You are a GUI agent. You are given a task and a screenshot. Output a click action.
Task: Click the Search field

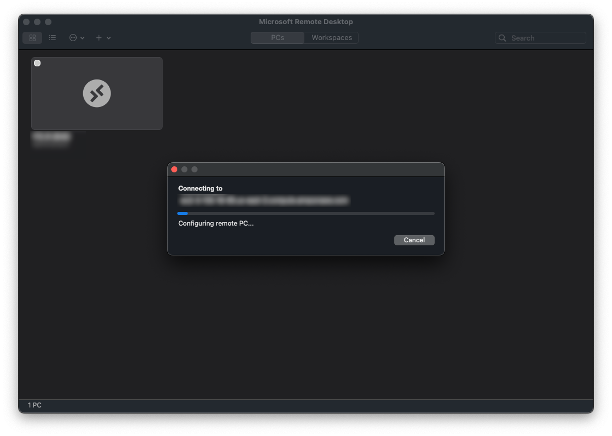pos(541,38)
